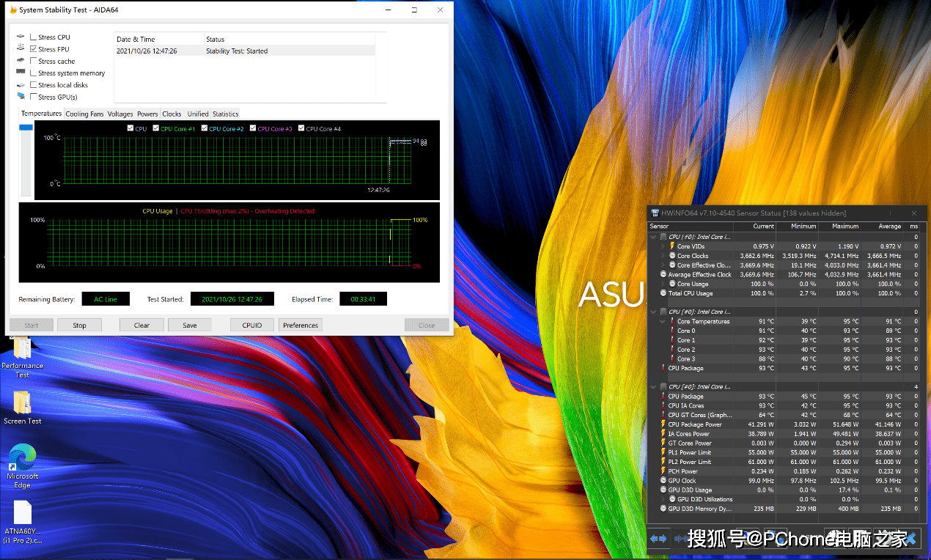Click the monitor icon beside Stress GPU(s)
931x560 pixels.
pyautogui.click(x=21, y=96)
